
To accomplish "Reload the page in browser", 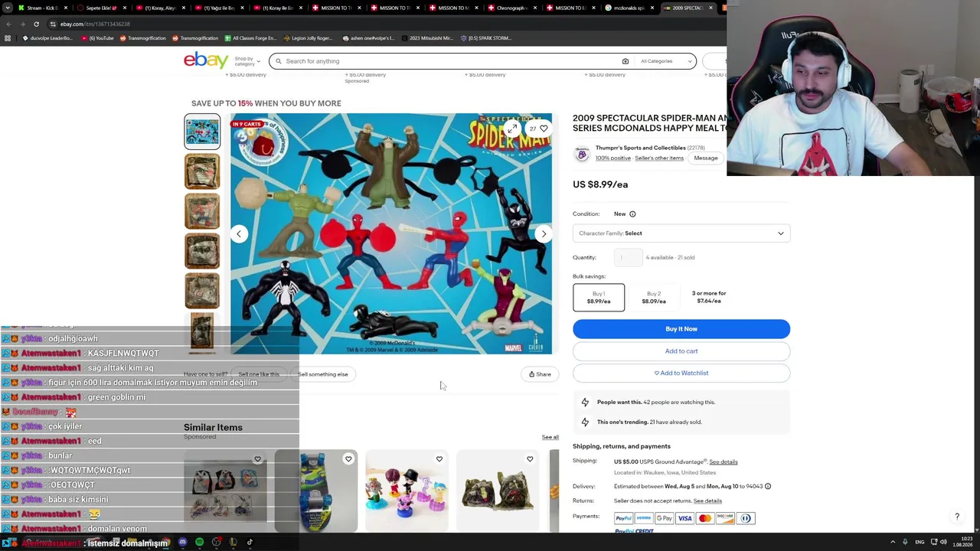I will pyautogui.click(x=36, y=24).
